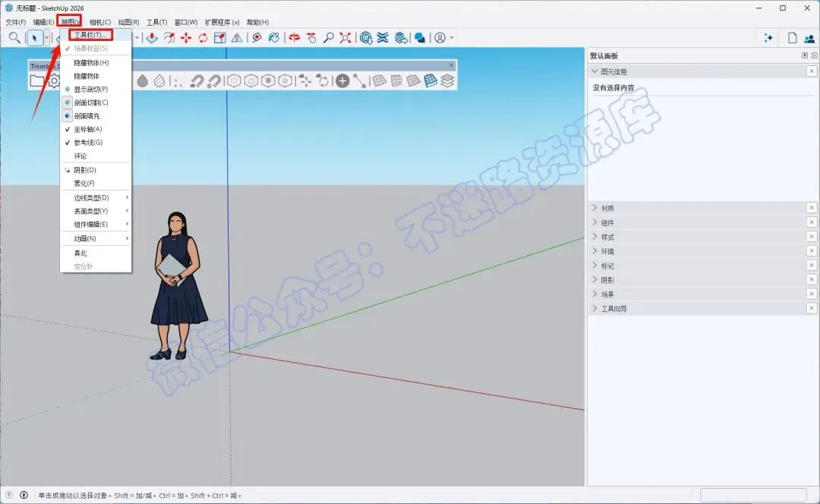The width and height of the screenshot is (820, 504).
Task: Open 动画(N) submenu
Action: click(96, 238)
